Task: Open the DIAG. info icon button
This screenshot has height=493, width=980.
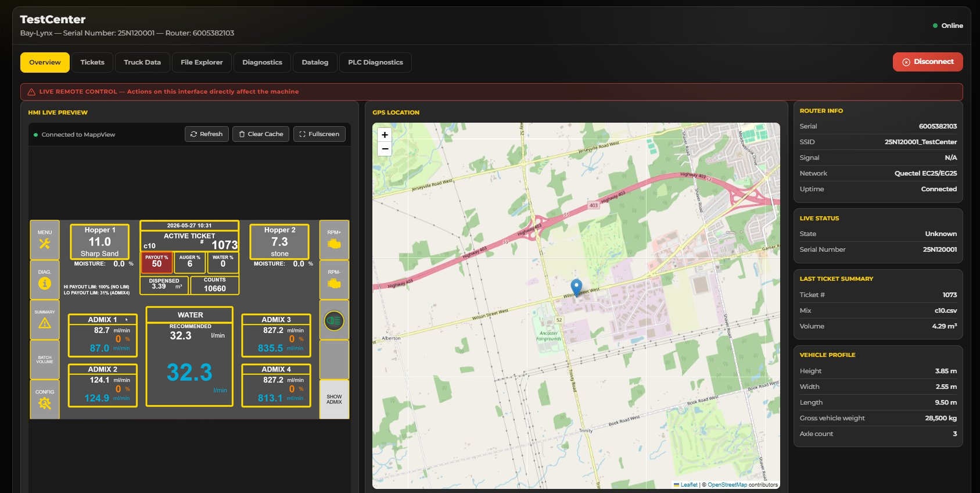Action: pos(45,280)
